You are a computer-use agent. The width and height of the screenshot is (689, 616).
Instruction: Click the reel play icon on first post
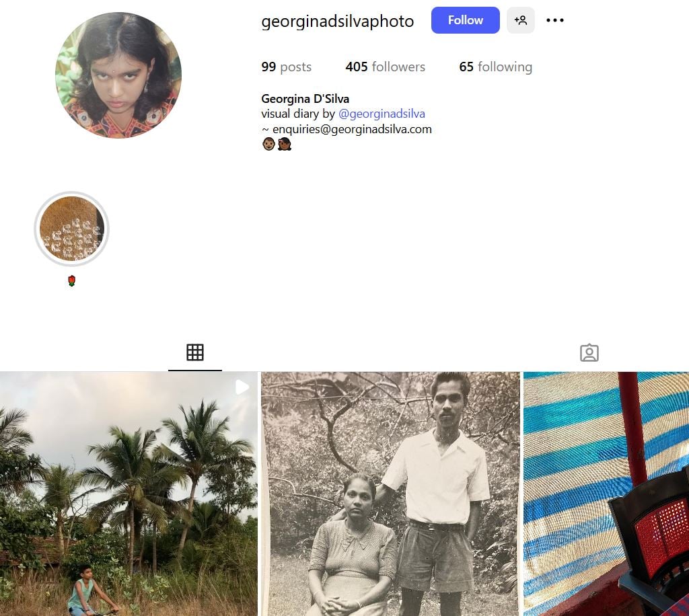pos(242,387)
